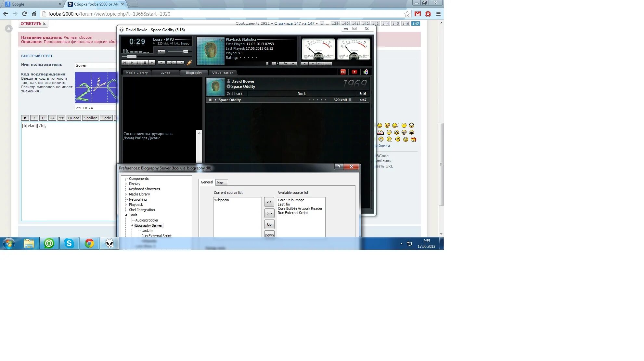644x361 pixels.
Task: Click the orange lightning bolt icon
Action: [x=189, y=63]
